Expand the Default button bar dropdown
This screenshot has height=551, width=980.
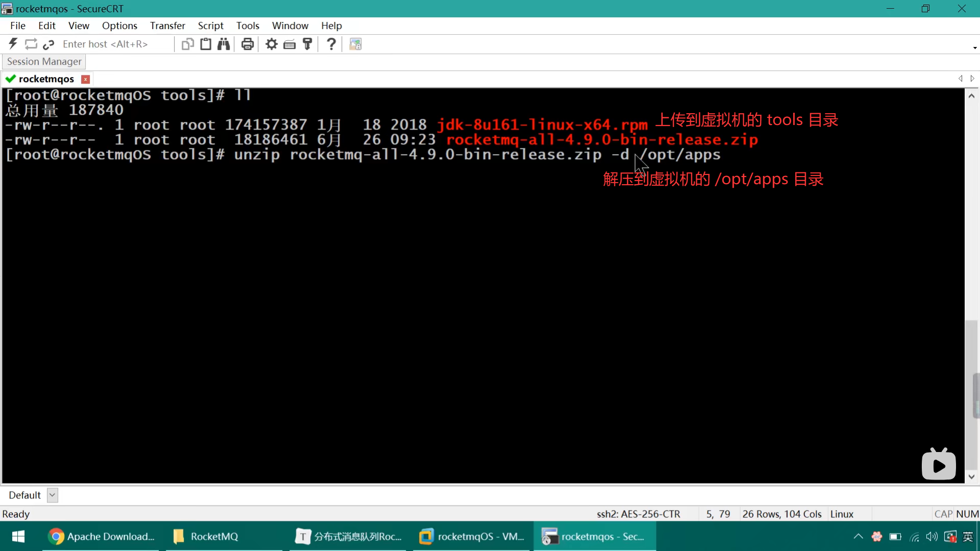click(52, 495)
